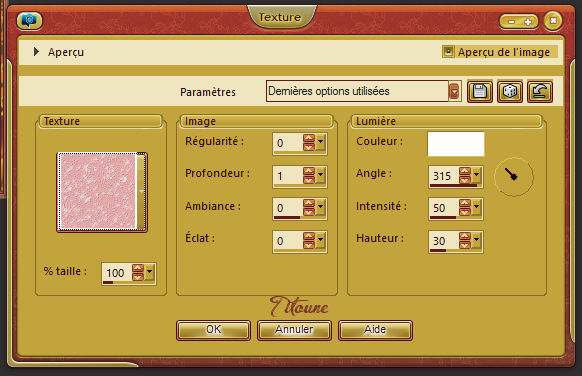582x376 pixels.
Task: Open the Hauteur slider dropdown
Action: [477, 241]
